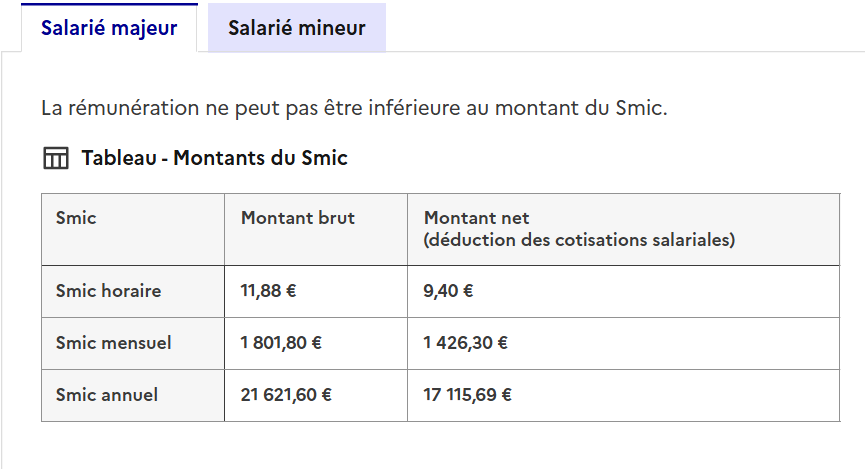Viewport: 865px width, 469px height.
Task: Click the 1 801,80 € gross monthly cell
Action: click(x=316, y=343)
